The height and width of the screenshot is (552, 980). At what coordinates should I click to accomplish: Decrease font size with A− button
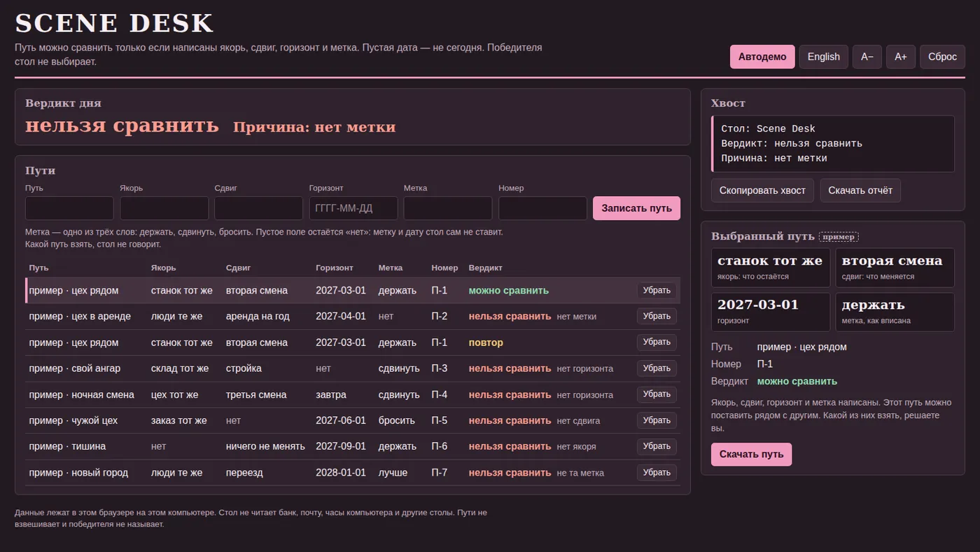point(867,57)
